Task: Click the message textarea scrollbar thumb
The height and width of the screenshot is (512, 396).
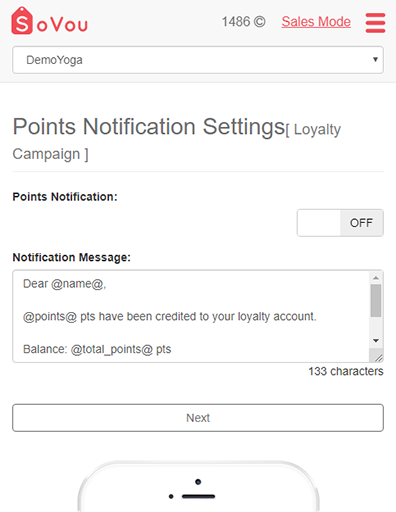Action: click(376, 301)
